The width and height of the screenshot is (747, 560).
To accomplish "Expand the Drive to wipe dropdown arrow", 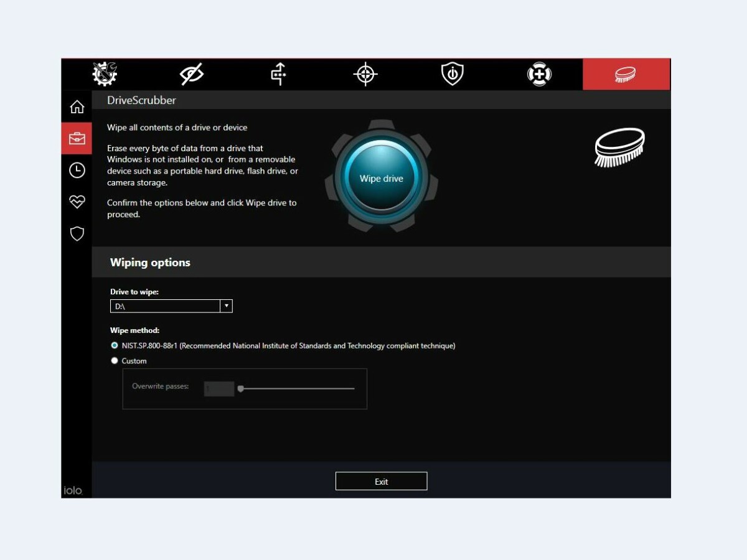I will click(227, 306).
